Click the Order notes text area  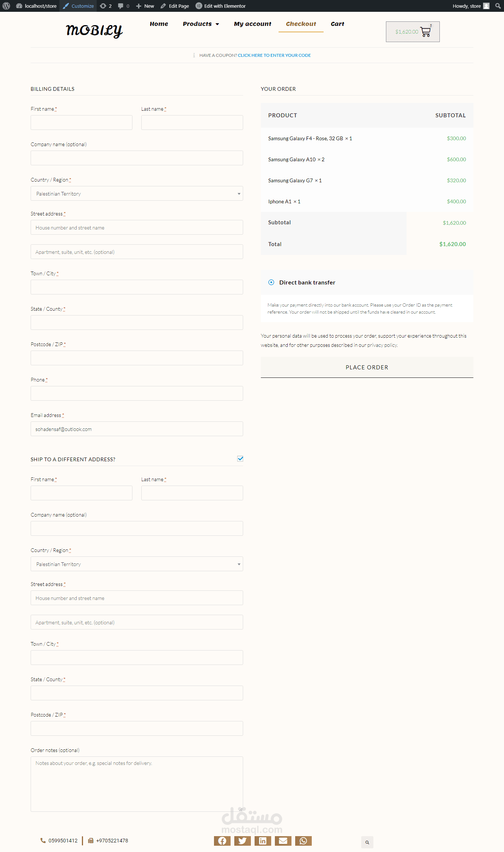coord(137,784)
